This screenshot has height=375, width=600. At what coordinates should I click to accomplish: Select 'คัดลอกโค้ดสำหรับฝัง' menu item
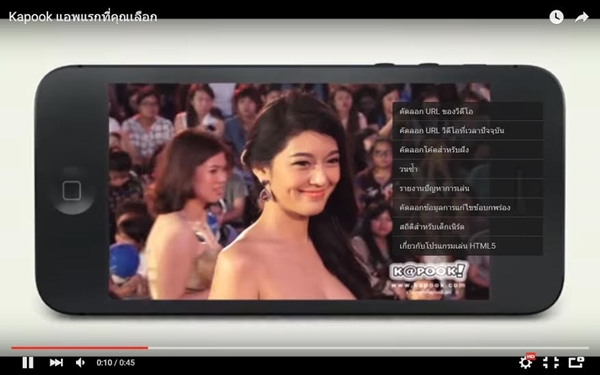coord(468,150)
